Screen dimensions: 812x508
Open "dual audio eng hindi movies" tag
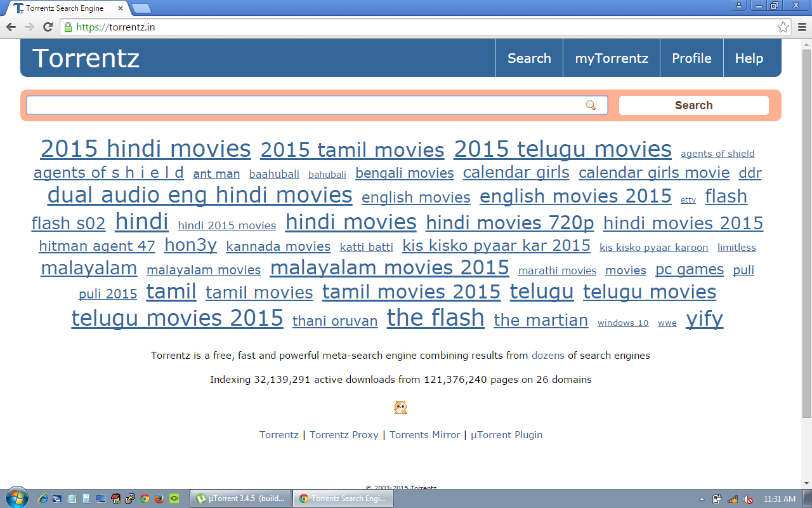pyautogui.click(x=200, y=195)
